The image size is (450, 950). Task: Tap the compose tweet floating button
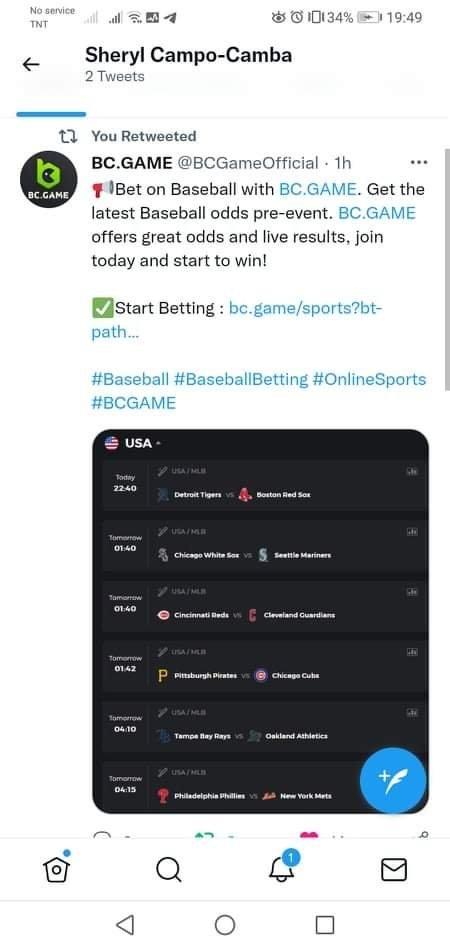pos(393,780)
